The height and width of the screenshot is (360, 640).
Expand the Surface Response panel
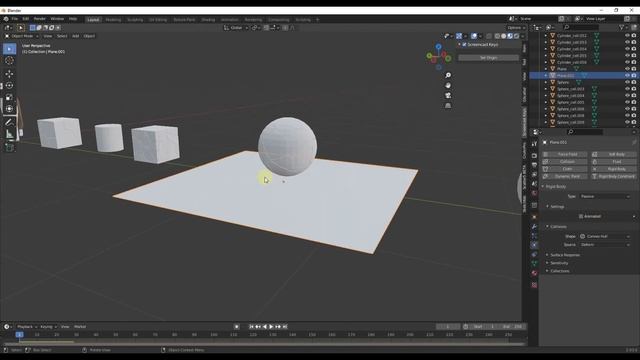pos(565,255)
